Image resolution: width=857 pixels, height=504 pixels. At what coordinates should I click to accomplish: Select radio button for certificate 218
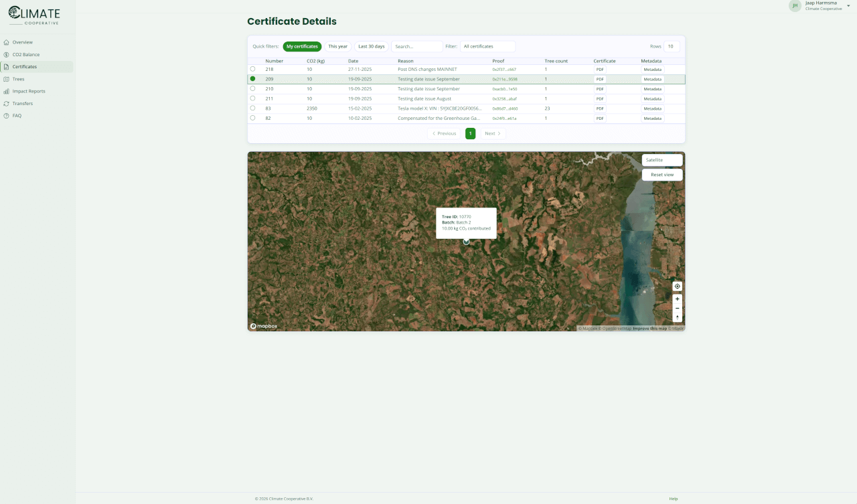click(x=252, y=69)
